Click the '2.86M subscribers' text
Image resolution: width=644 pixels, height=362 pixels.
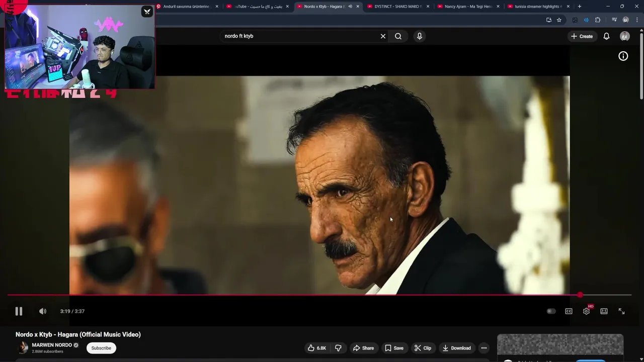pos(48,351)
